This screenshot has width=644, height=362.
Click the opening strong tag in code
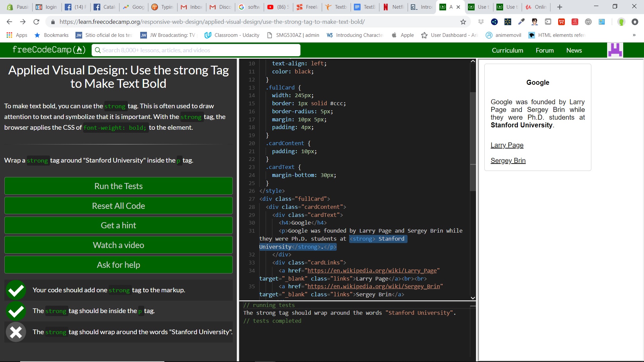[x=363, y=239]
